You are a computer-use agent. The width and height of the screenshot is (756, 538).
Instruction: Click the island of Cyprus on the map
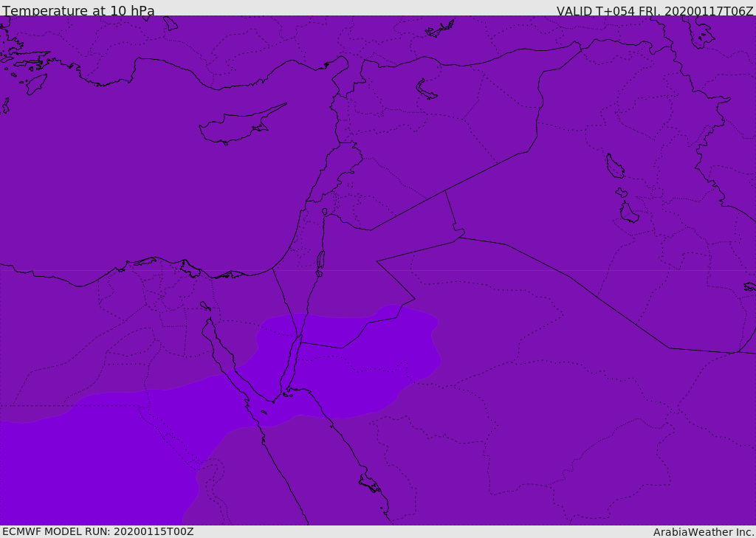(236, 126)
